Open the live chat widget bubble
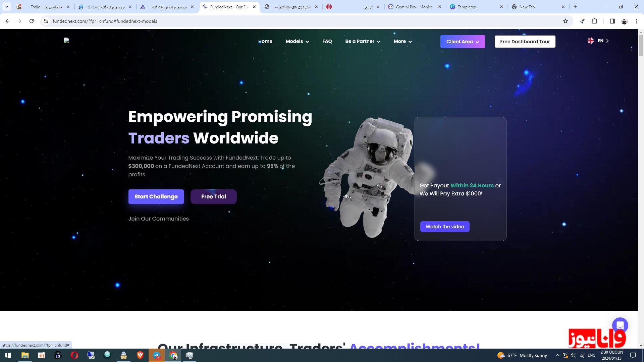This screenshot has width=644, height=362. pos(620,325)
